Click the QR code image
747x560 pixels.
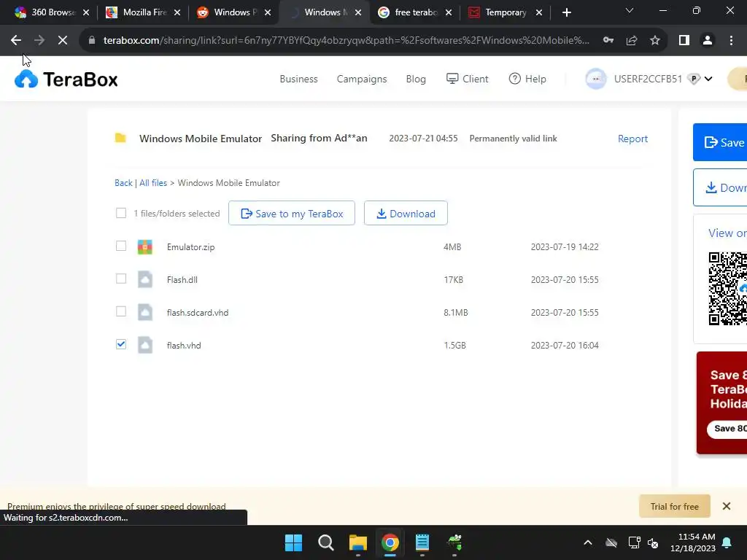727,289
